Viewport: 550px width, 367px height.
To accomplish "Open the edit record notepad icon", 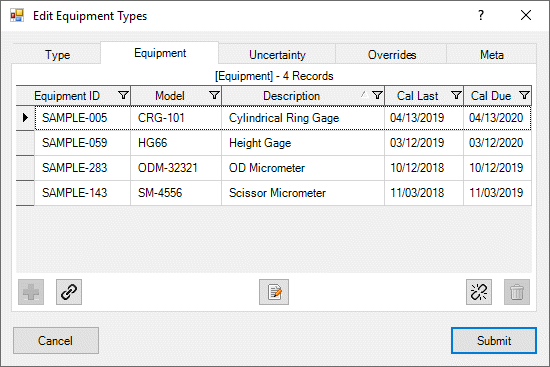I will 274,292.
